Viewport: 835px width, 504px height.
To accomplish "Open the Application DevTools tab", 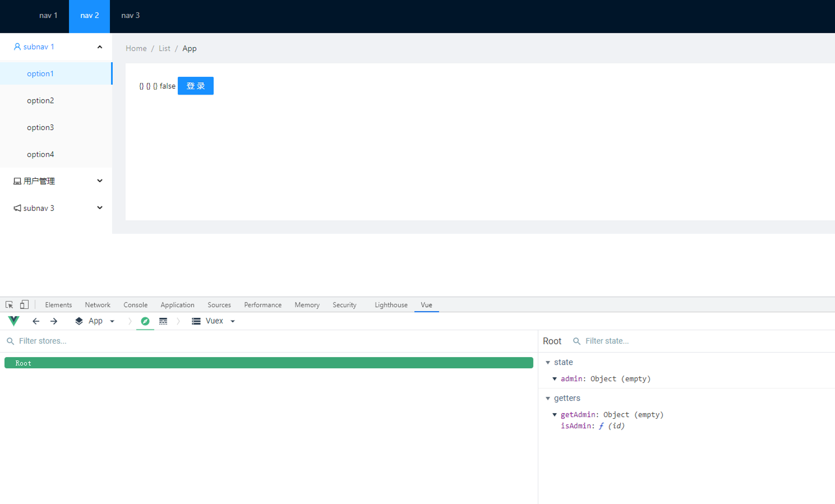I will click(177, 305).
